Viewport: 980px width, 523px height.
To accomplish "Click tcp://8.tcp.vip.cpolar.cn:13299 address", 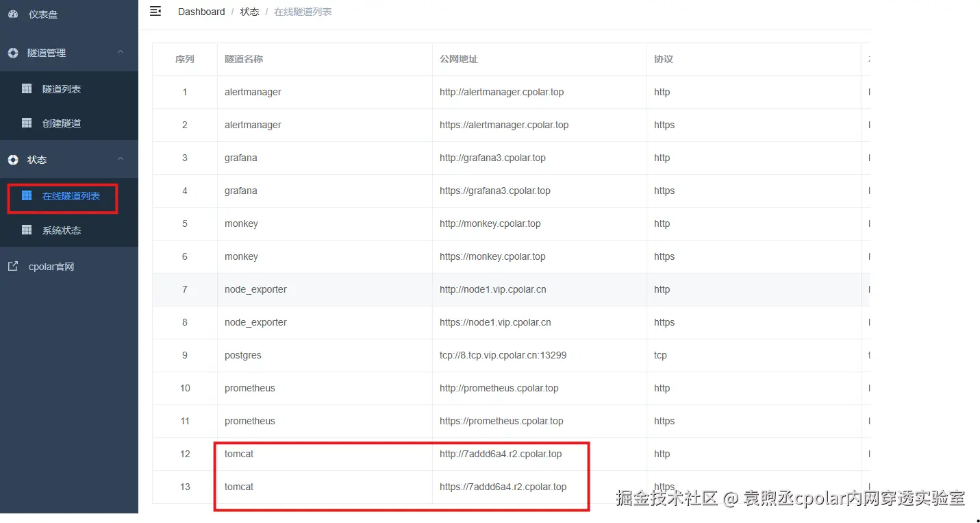I will point(503,355).
